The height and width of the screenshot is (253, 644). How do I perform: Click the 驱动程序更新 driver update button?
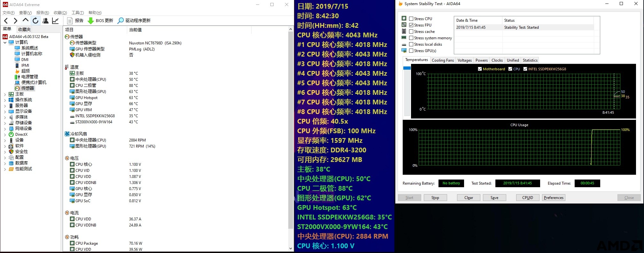134,20
